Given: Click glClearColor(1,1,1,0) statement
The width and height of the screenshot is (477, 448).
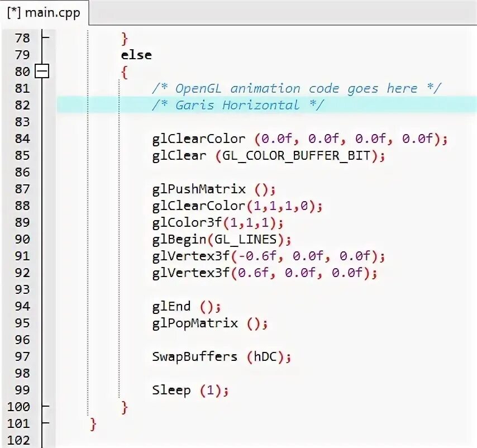Looking at the screenshot, I should [x=237, y=206].
